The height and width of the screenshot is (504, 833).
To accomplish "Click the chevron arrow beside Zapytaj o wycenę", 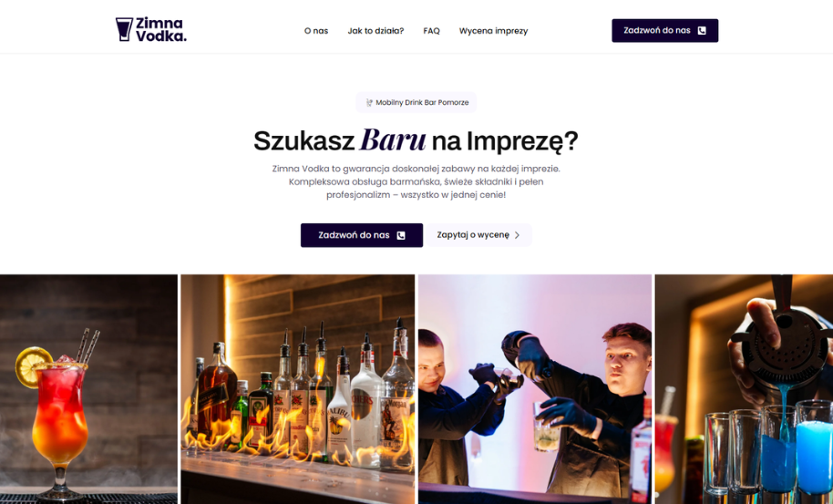I will tap(517, 235).
